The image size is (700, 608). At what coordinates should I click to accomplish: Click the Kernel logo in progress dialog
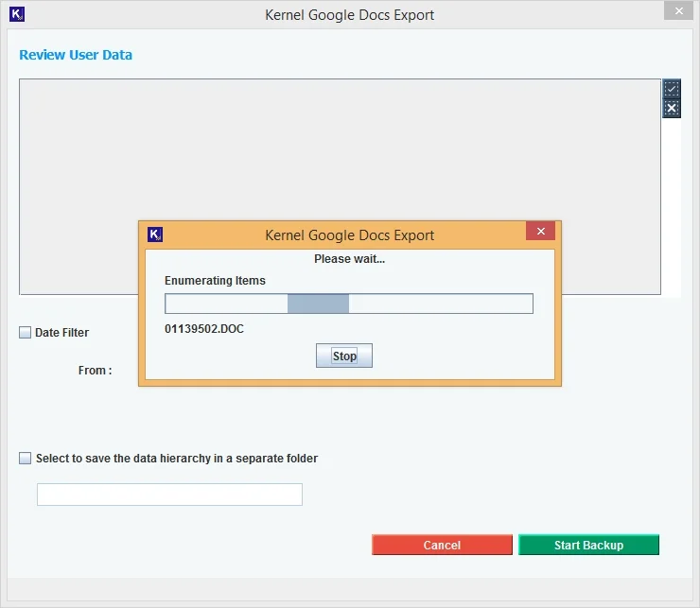coord(155,235)
